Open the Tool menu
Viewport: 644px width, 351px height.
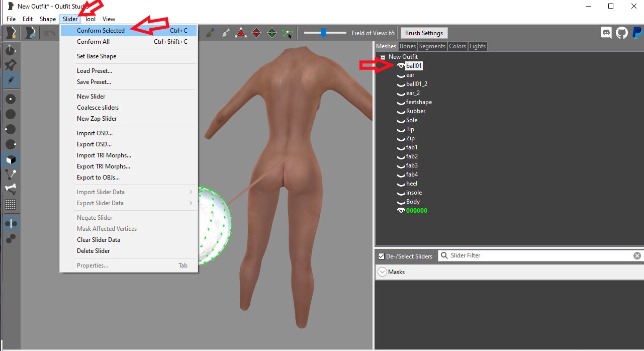(90, 19)
